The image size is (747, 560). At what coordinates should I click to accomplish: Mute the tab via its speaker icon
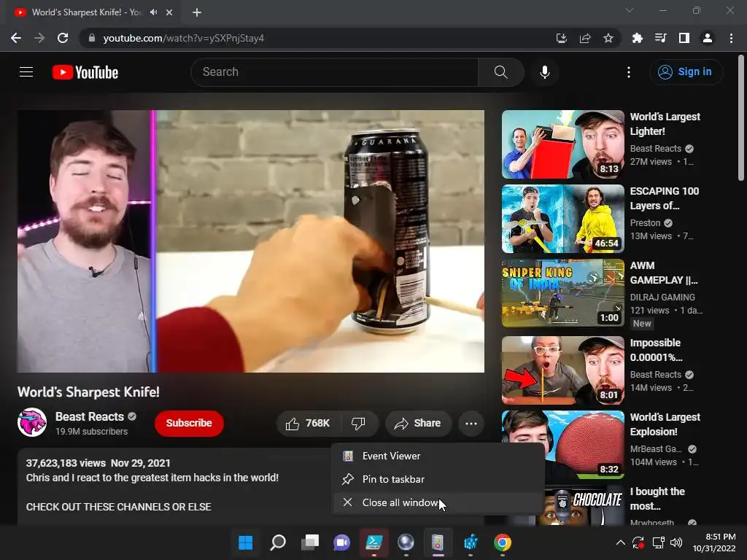153,12
